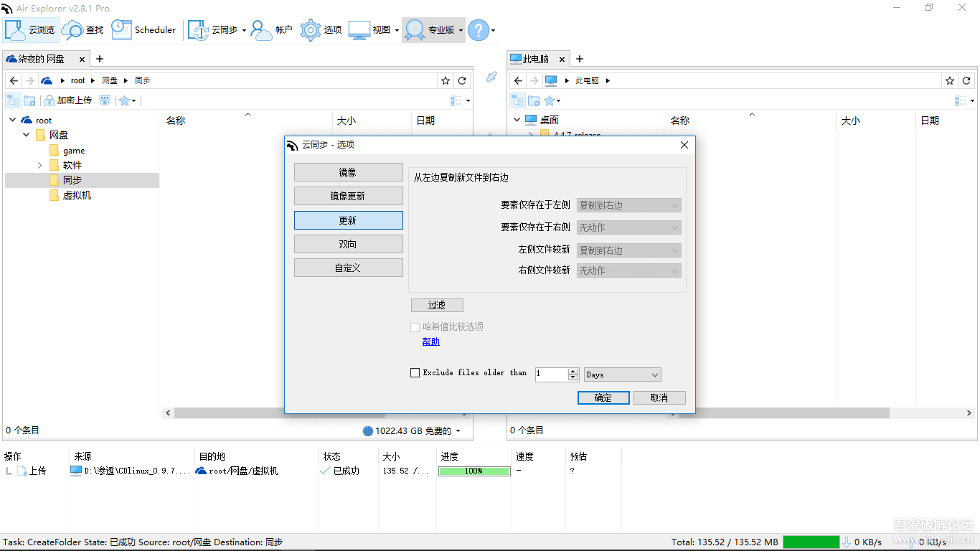The height and width of the screenshot is (551, 980).
Task: Check Exclude files older than option
Action: [x=415, y=372]
